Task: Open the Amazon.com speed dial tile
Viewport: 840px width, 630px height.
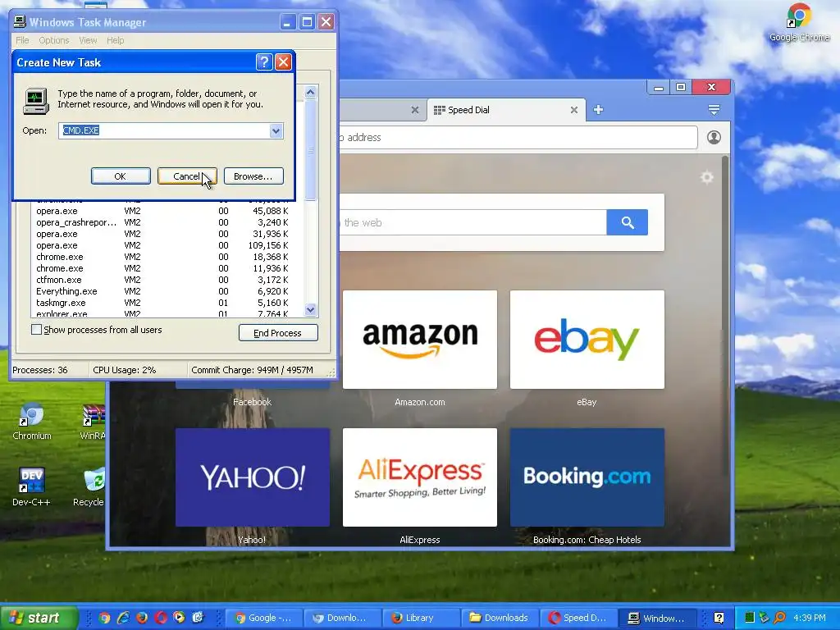Action: [x=420, y=340]
